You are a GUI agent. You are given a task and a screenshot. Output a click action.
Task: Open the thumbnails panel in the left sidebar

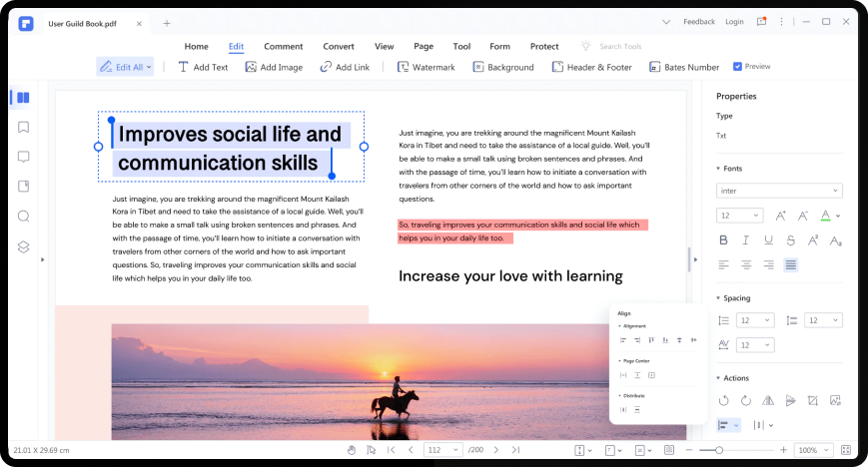[23, 98]
